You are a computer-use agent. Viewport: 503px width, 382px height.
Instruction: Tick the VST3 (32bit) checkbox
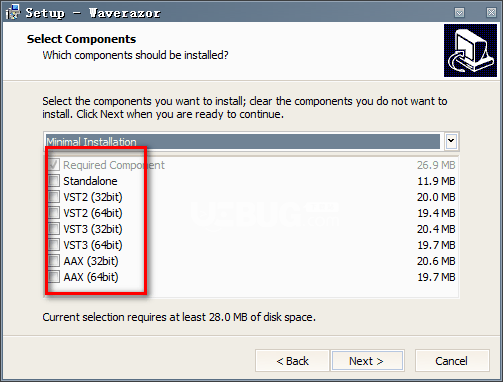coord(54,229)
